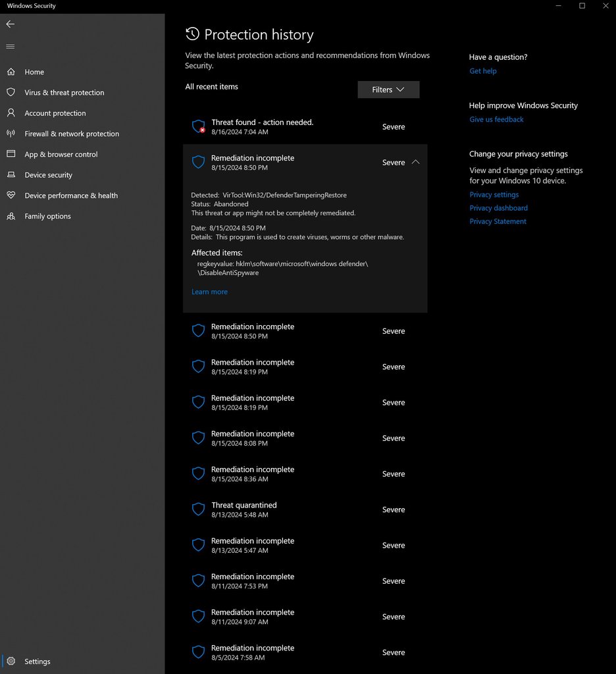Screen dimensions: 616x674
Task: Expand Remediation incomplete 8/11/2024 7:53 PM entry
Action: click(305, 581)
